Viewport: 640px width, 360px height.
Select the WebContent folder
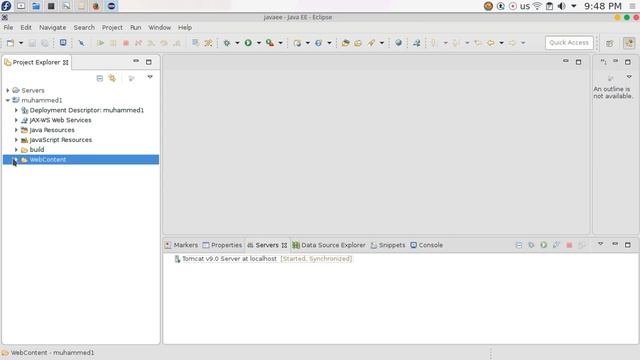coord(81,160)
